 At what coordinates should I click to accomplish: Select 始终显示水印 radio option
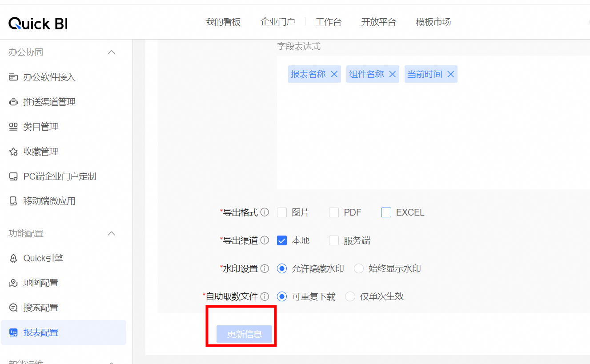tap(359, 268)
